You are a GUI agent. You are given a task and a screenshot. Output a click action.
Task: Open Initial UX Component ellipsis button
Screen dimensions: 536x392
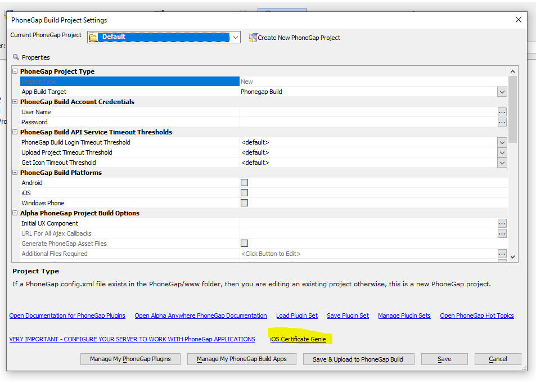click(502, 223)
